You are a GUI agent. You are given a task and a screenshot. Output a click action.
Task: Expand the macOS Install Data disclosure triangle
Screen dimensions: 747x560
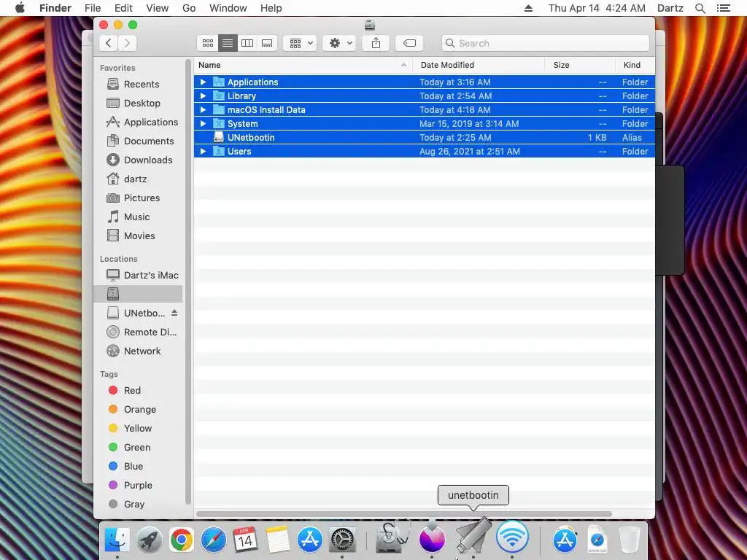[x=203, y=109]
